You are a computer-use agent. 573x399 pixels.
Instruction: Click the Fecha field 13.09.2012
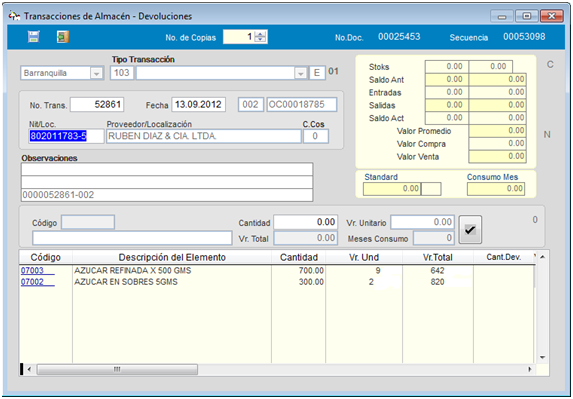pos(198,105)
